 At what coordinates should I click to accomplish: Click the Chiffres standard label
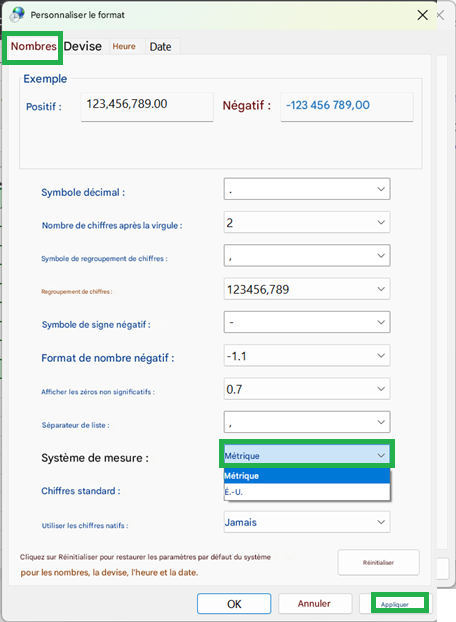(80, 491)
